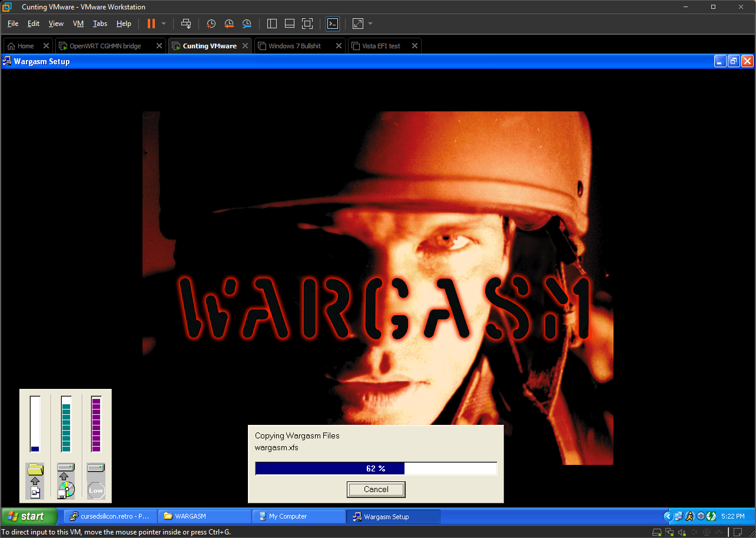Switch to cursedsilicon.retro taskbar button

110,516
